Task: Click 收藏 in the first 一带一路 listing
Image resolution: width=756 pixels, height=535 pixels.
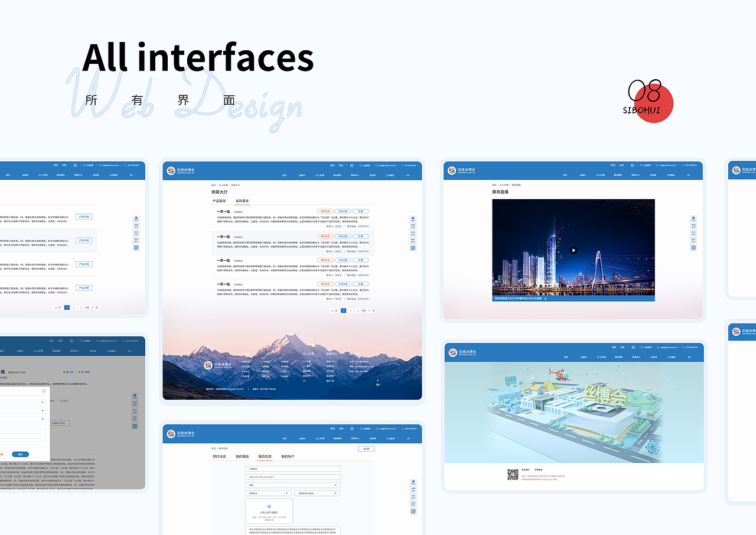Action: coord(360,211)
